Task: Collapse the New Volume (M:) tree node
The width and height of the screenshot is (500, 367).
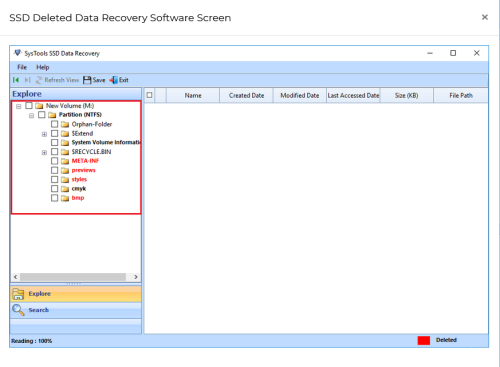Action: click(x=19, y=106)
